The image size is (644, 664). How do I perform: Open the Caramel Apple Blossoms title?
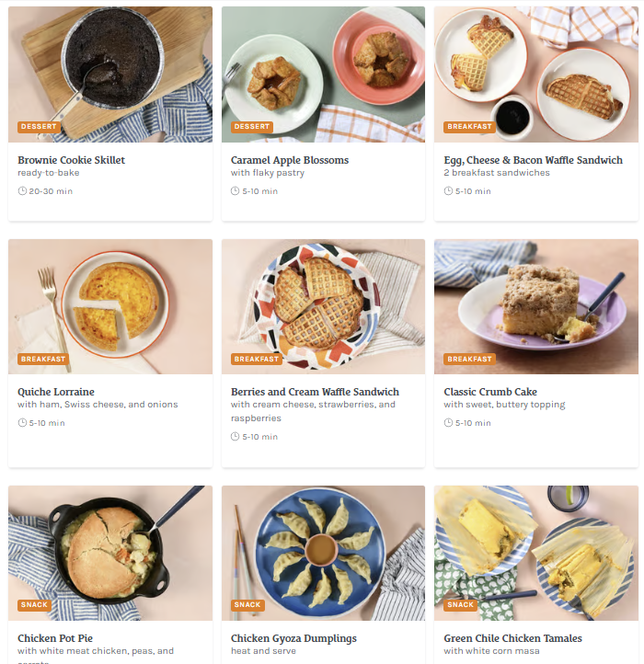(290, 160)
